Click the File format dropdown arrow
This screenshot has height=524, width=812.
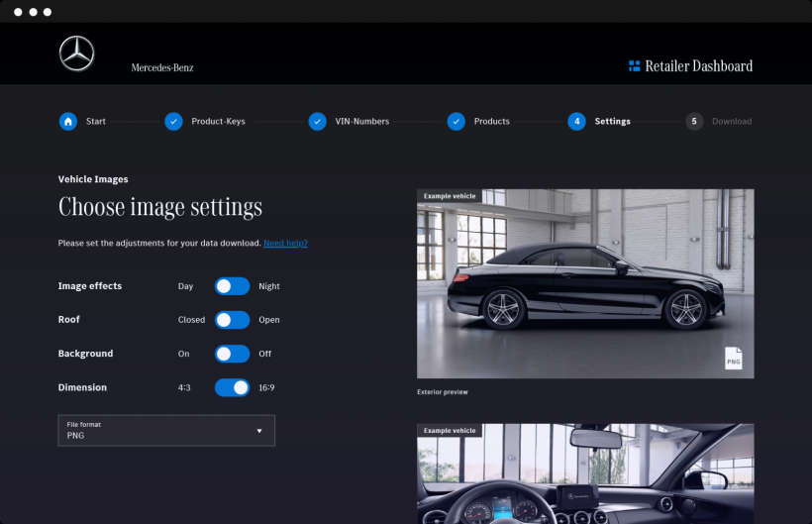click(x=259, y=431)
